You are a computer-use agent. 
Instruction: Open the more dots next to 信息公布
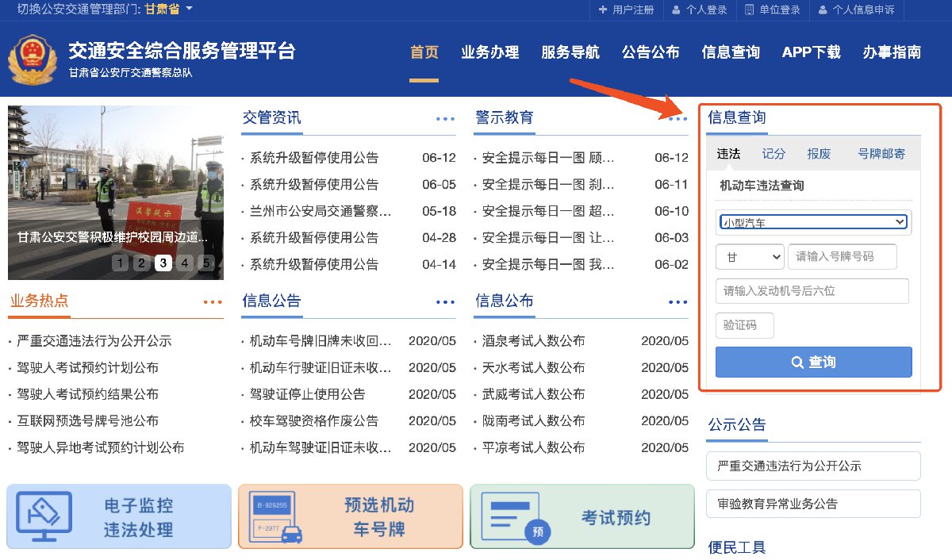pos(678,302)
